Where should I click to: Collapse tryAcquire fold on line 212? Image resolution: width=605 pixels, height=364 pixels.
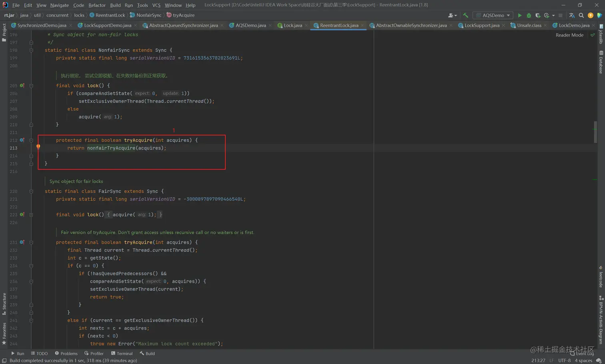point(31,140)
